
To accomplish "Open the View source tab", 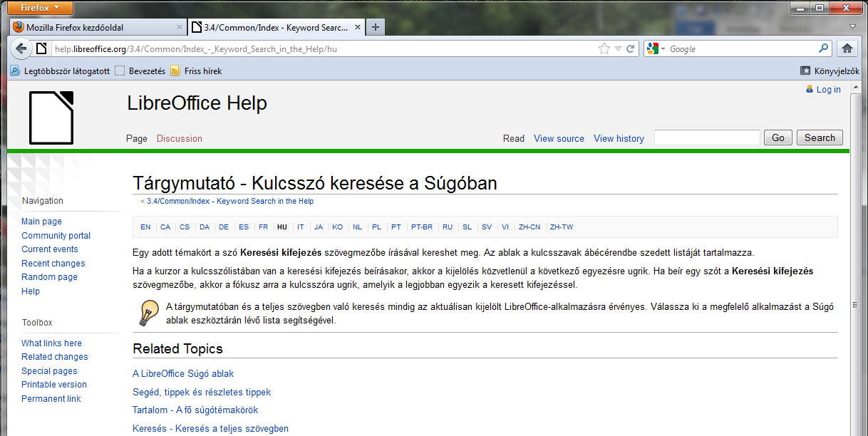I will [559, 138].
